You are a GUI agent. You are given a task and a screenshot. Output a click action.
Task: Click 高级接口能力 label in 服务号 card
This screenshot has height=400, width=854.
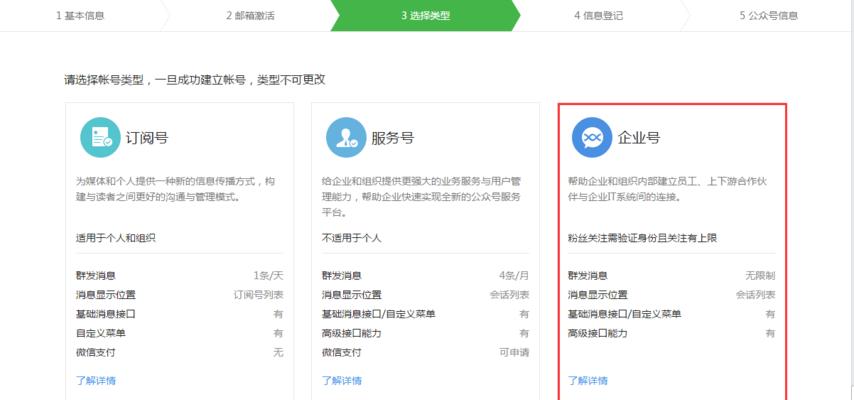pyautogui.click(x=351, y=333)
